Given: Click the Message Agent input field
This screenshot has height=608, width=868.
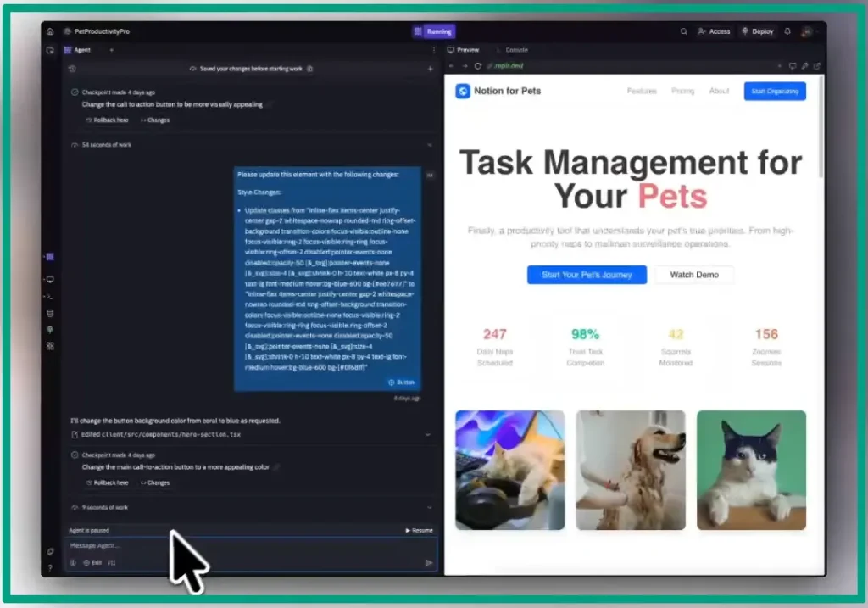Looking at the screenshot, I should click(246, 545).
